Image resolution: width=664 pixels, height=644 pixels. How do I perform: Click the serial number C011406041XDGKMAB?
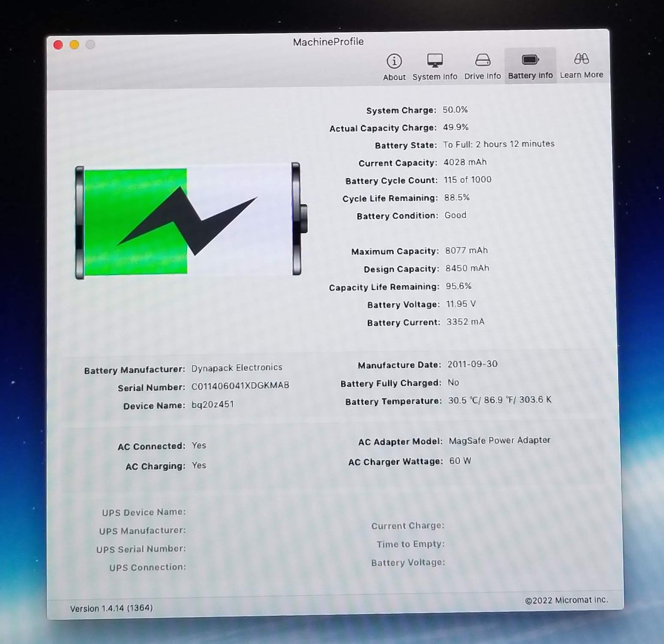(240, 386)
